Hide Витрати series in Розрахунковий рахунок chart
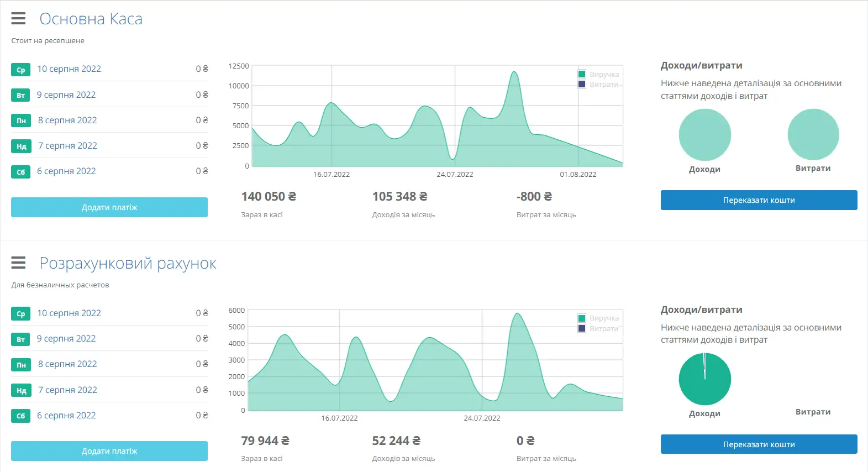Screen dimensions: 868x472 (598, 328)
